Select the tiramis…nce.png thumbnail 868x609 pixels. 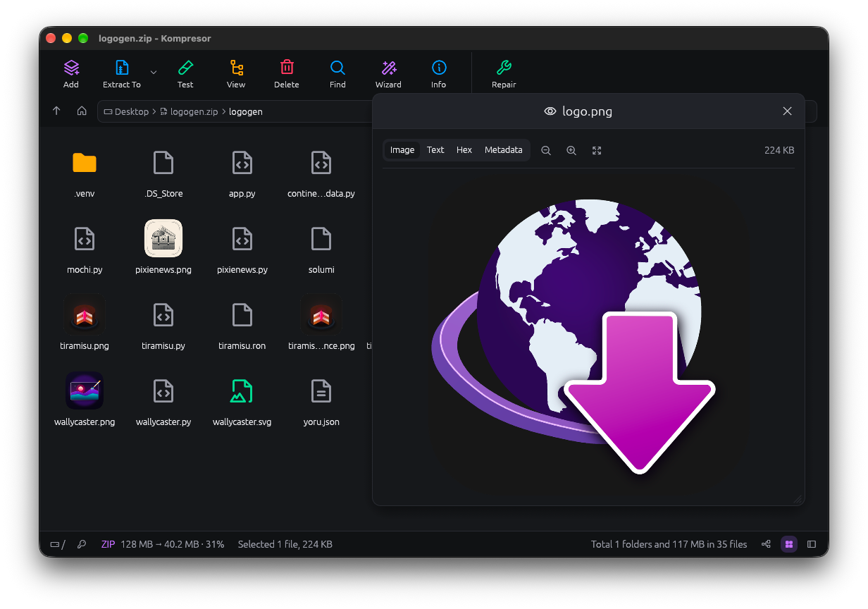pyautogui.click(x=321, y=314)
